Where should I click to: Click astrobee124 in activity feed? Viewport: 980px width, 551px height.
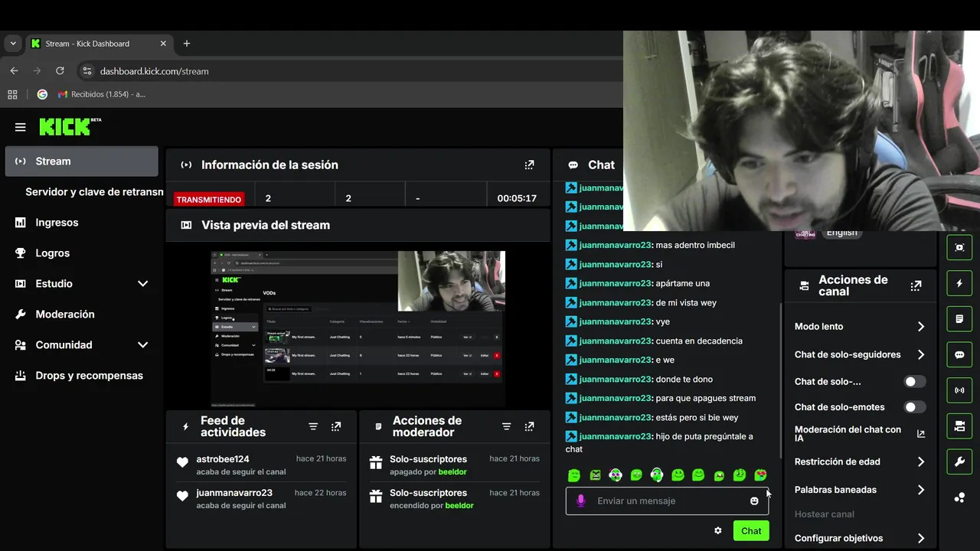tap(223, 459)
